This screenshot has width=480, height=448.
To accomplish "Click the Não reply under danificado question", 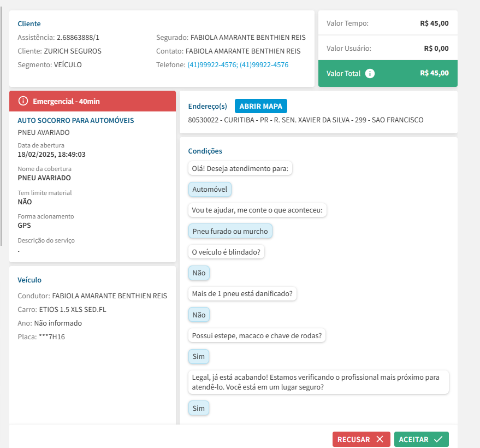I will pos(199,315).
